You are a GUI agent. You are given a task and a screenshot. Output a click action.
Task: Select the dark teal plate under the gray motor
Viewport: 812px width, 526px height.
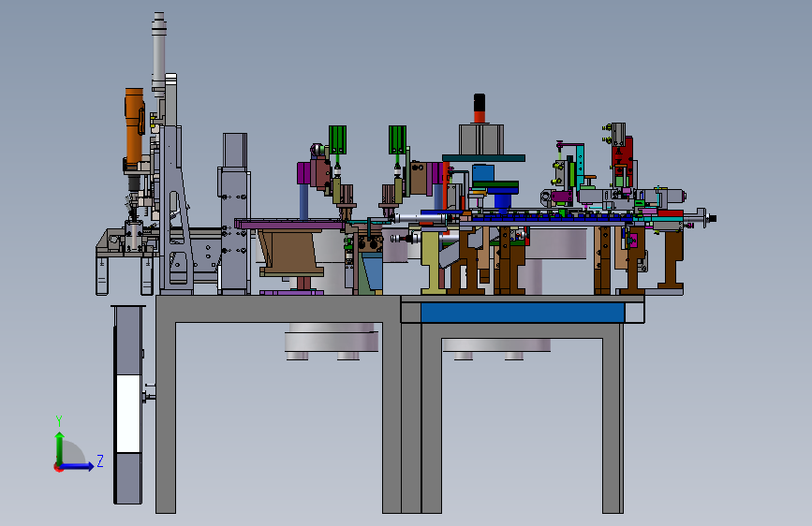[483, 158]
